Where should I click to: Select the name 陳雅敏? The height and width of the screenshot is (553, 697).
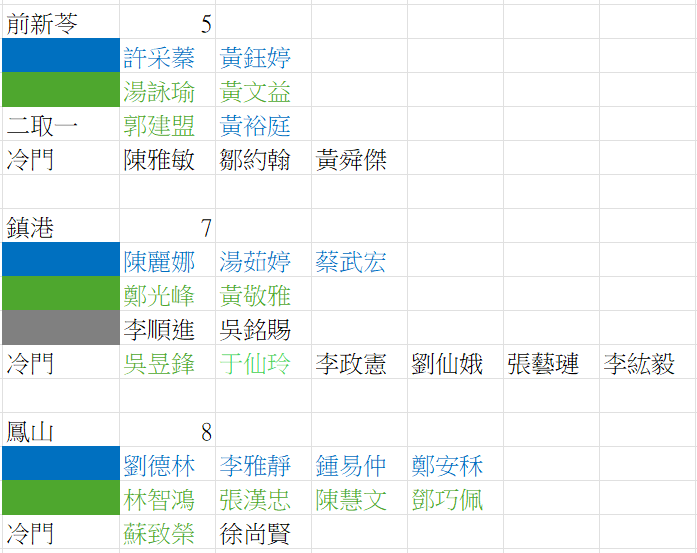[159, 160]
